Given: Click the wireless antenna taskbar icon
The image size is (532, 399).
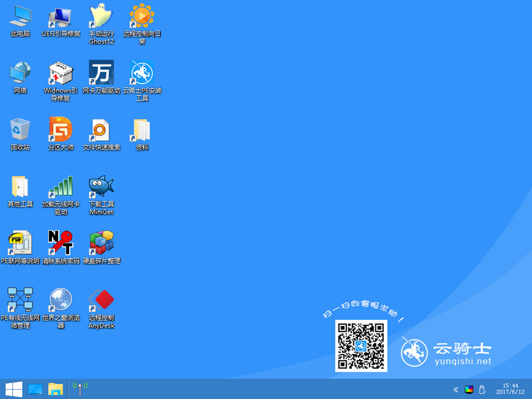Looking at the screenshot, I should 80,389.
